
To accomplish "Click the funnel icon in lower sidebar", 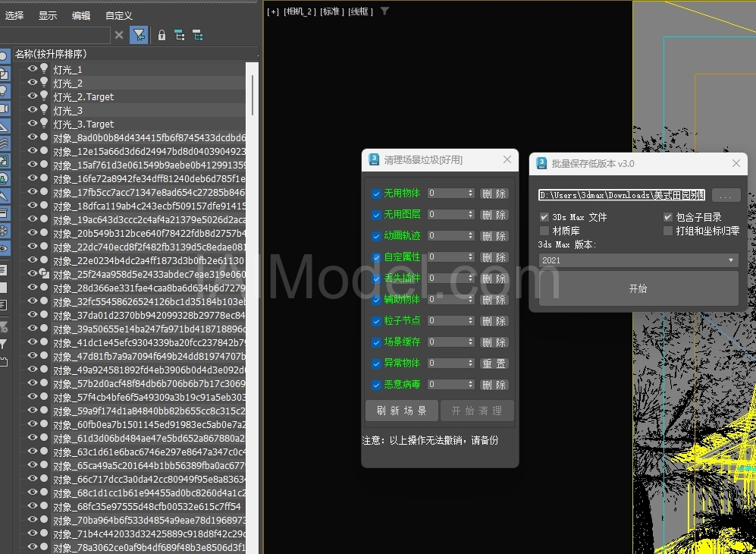I will (3, 345).
